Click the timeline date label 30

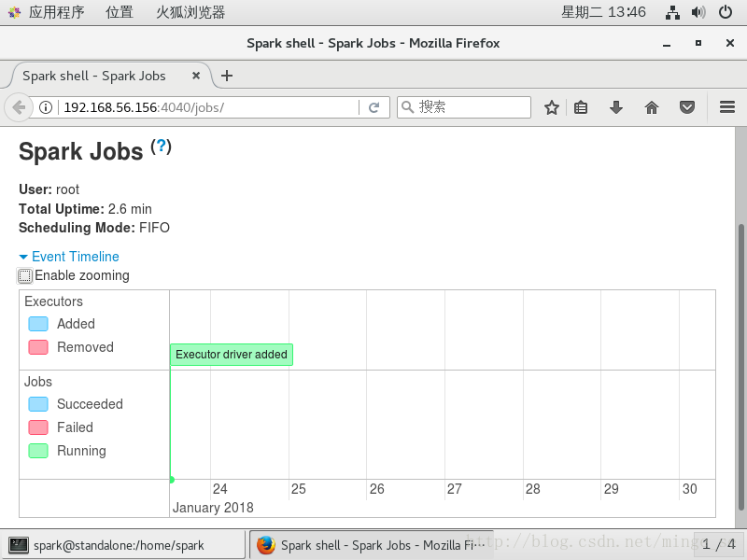coord(690,489)
